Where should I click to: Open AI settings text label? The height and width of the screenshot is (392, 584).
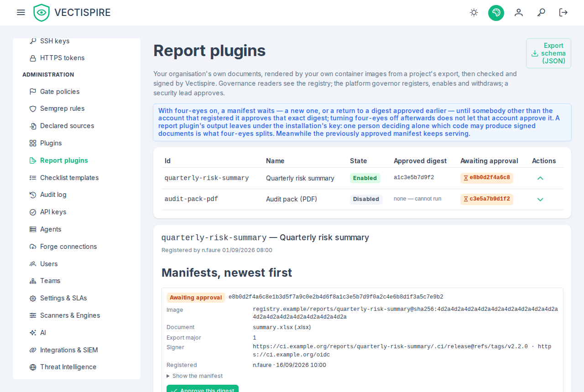click(x=43, y=333)
